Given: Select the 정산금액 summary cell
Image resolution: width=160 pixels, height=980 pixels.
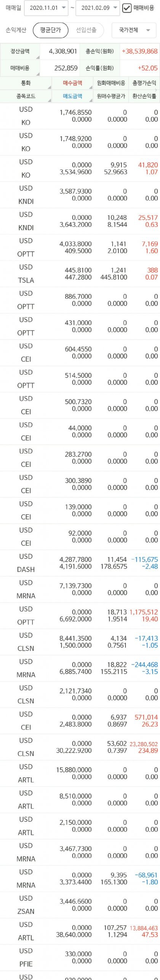Looking at the screenshot, I should coord(20,51).
